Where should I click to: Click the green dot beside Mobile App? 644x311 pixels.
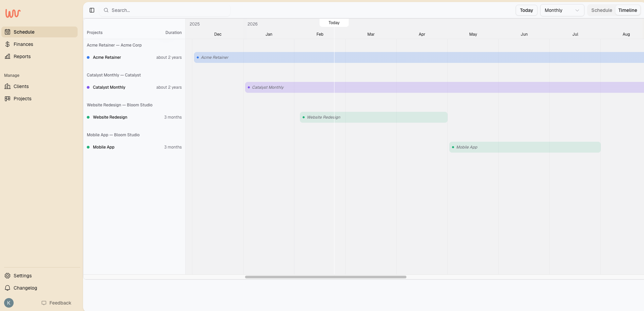point(88,147)
